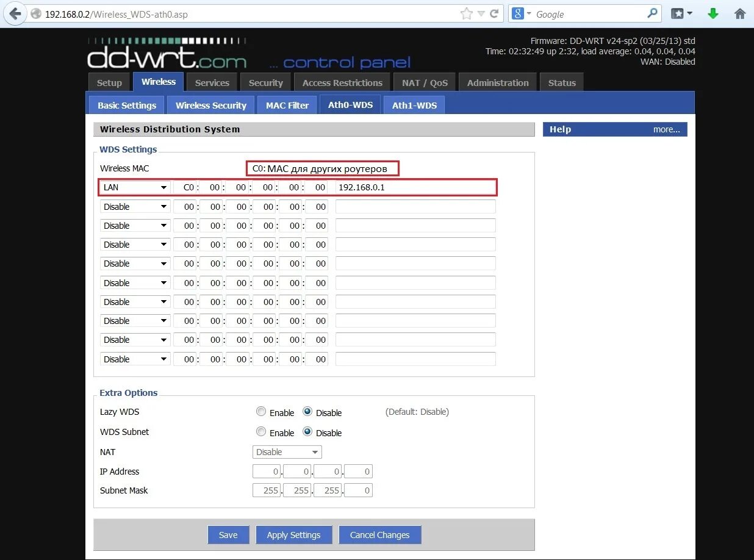Click the dd-wrt.com logo
This screenshot has width=754, height=560.
pos(167,53)
